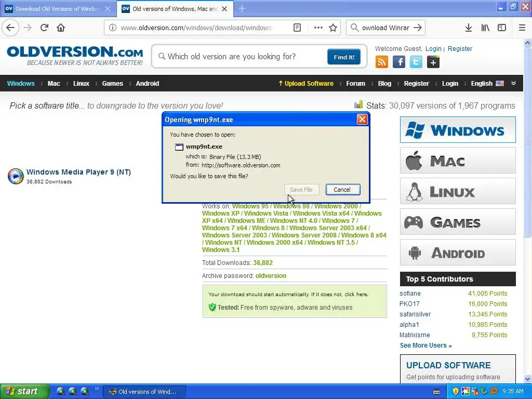Click the See More Users link
The image size is (532, 399).
click(425, 345)
